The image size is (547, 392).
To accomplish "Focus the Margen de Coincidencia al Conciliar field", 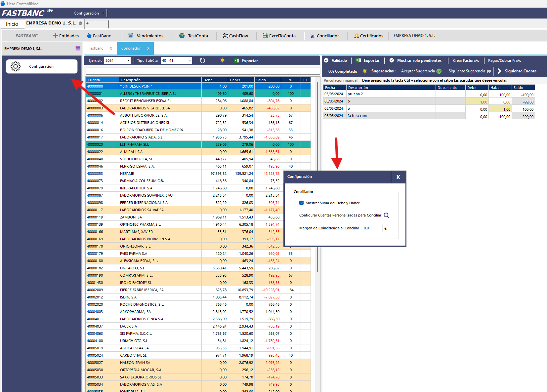I will point(373,228).
